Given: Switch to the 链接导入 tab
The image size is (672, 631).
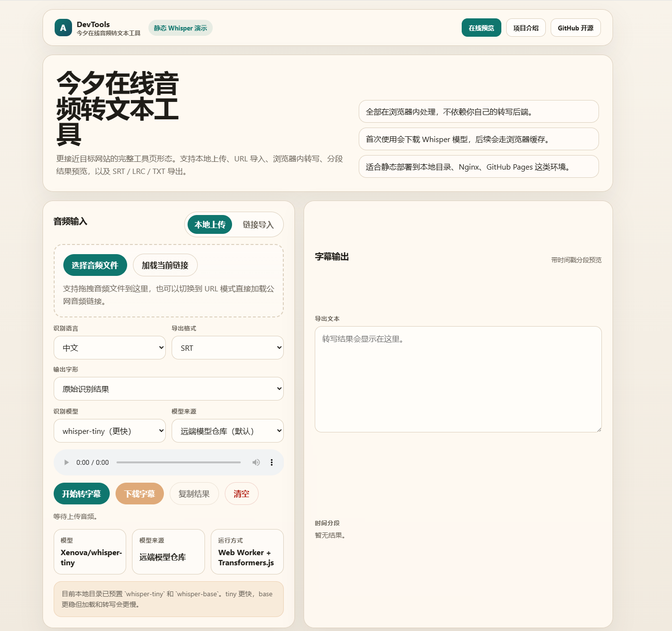Looking at the screenshot, I should pyautogui.click(x=258, y=225).
